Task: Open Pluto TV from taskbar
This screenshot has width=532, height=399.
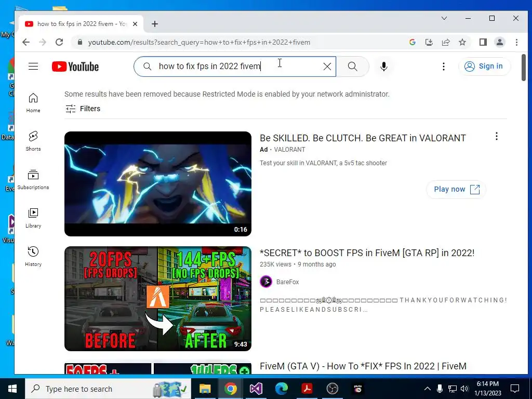Action: point(357,389)
